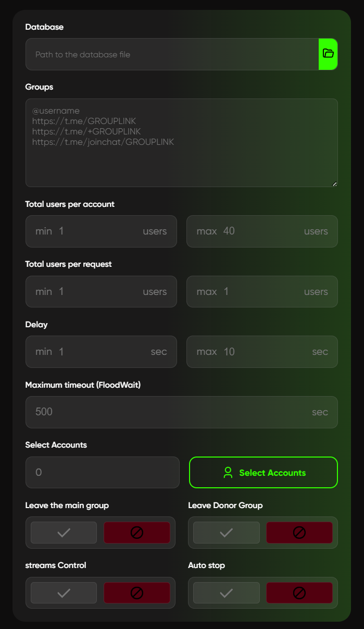Image resolution: width=364 pixels, height=629 pixels.
Task: Click the max users per request field
Action: (x=262, y=291)
